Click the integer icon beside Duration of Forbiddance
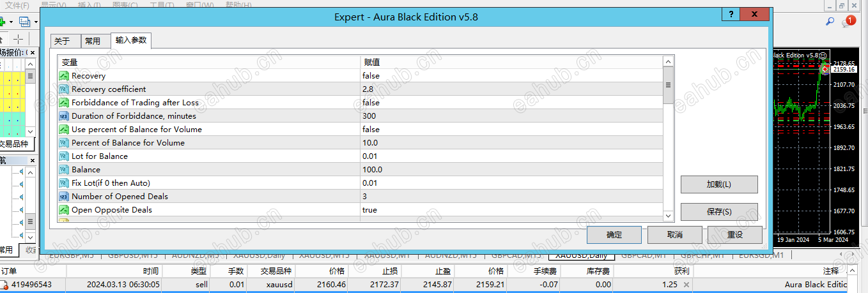Viewport: 868px width, 293px height. tap(64, 116)
